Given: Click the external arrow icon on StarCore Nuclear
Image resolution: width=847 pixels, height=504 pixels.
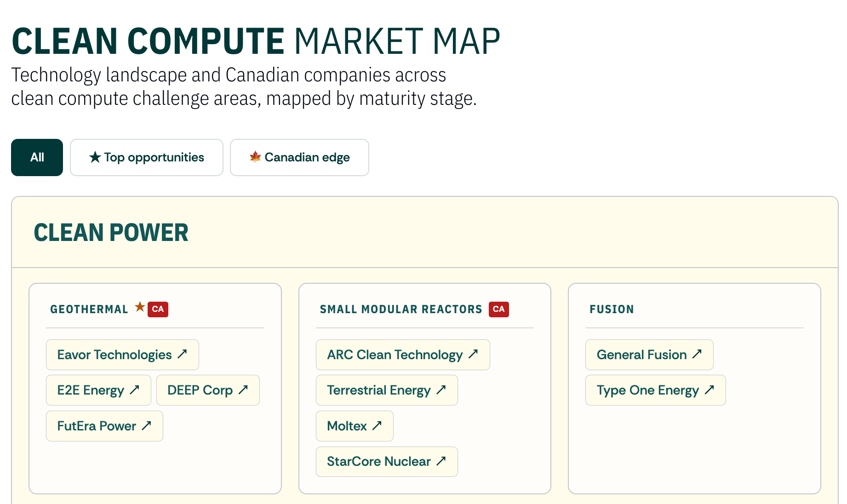Looking at the screenshot, I should 441,460.
